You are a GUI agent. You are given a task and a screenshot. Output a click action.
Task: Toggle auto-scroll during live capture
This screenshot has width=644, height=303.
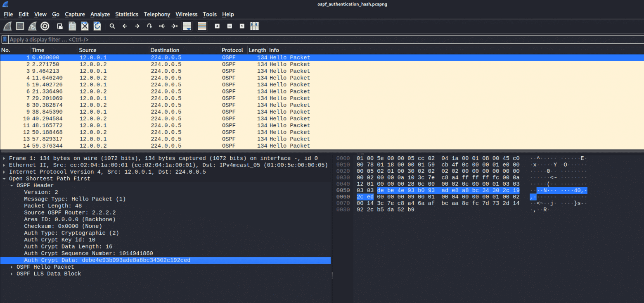pyautogui.click(x=187, y=26)
